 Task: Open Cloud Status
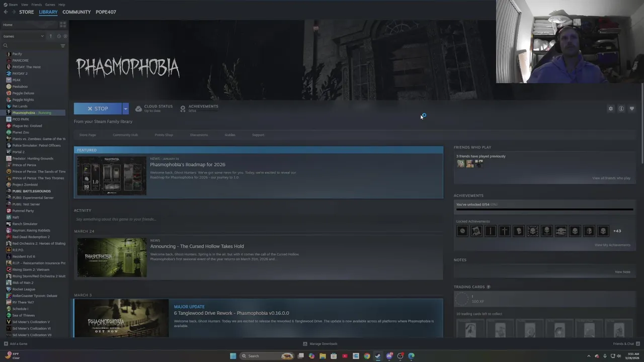coord(154,108)
